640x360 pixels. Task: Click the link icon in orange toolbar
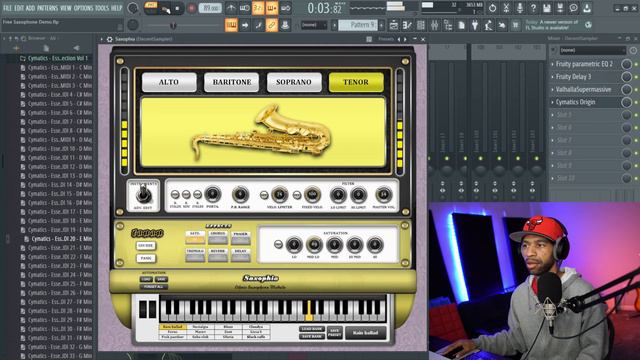click(x=271, y=25)
